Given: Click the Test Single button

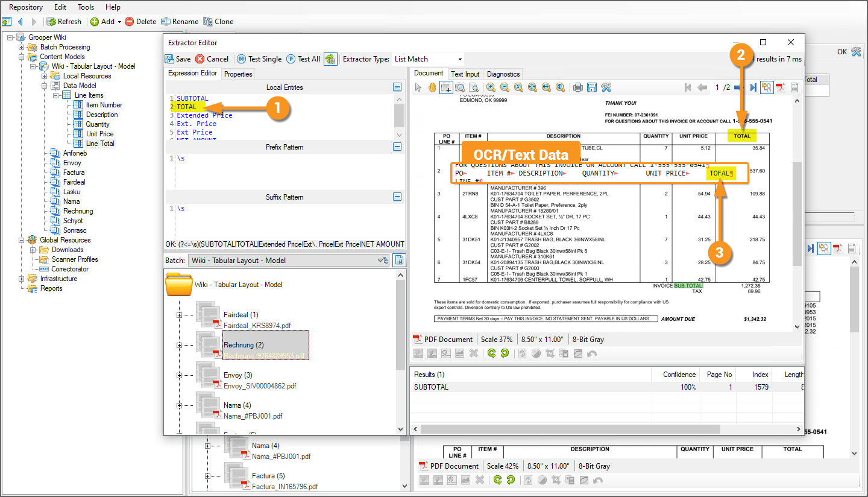Looking at the screenshot, I should click(x=259, y=59).
